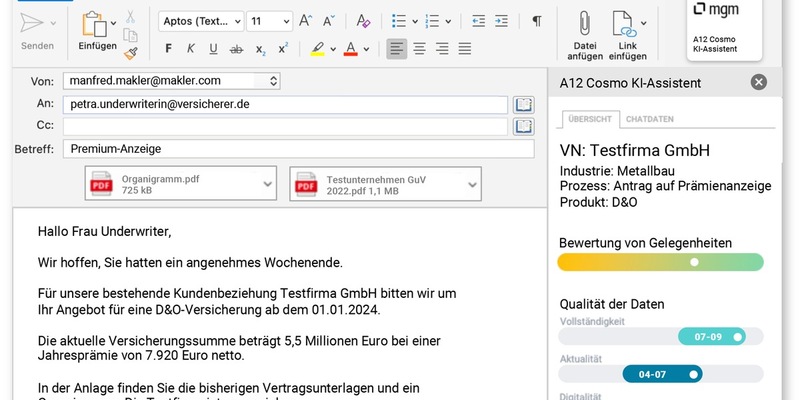Click the Produkt: D&O line
The height and width of the screenshot is (400, 800).
[x=598, y=202]
